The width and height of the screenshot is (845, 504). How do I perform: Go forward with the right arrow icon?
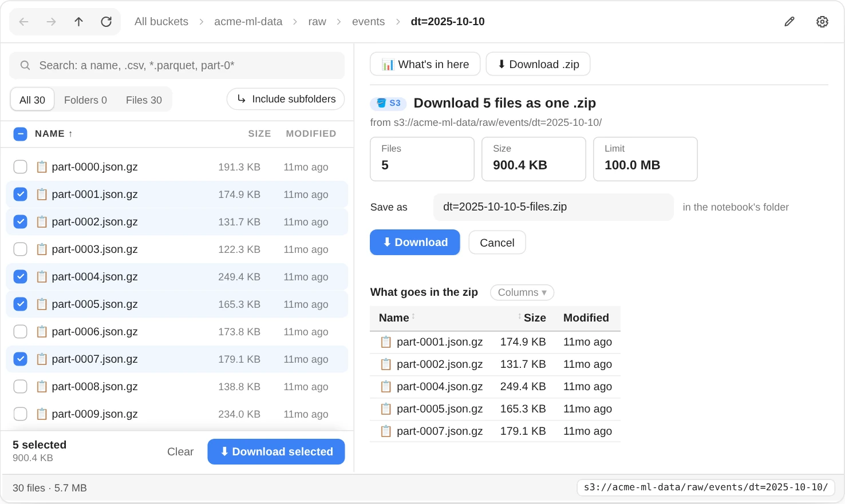[x=52, y=22]
